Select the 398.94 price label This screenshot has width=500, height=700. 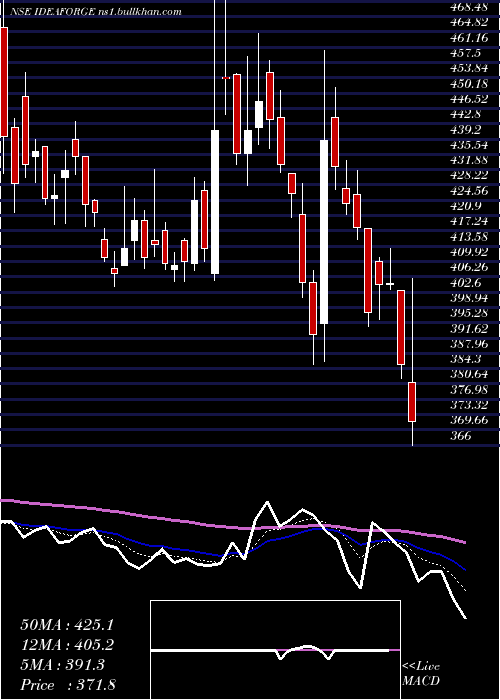tap(469, 298)
